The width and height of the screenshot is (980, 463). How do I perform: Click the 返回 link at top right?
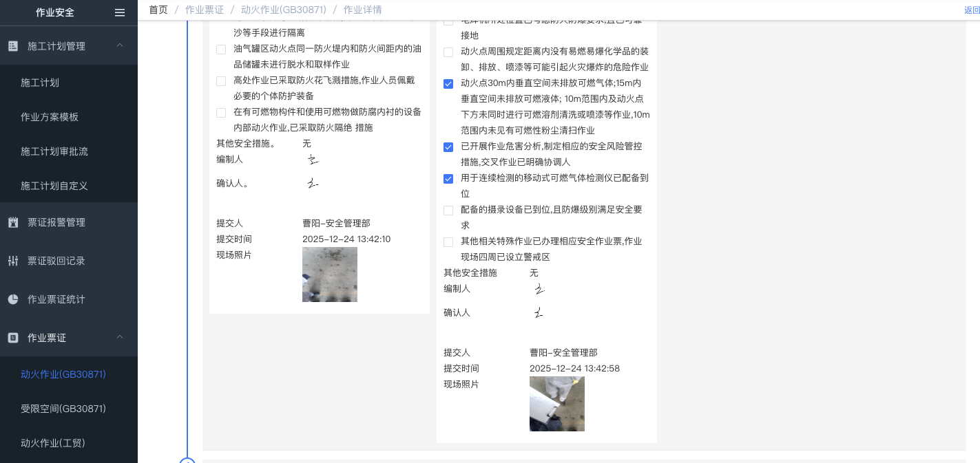(972, 10)
